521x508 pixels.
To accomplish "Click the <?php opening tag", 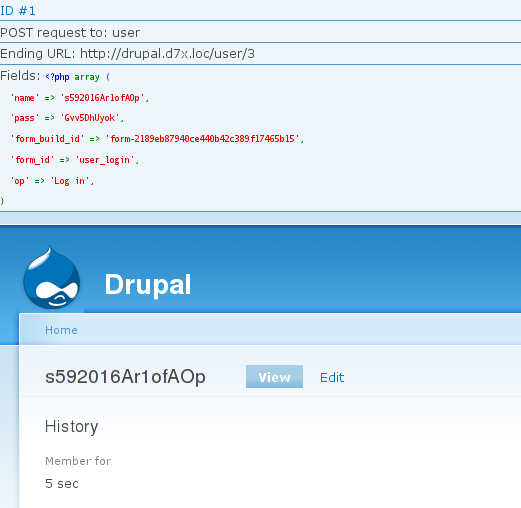I will click(57, 77).
